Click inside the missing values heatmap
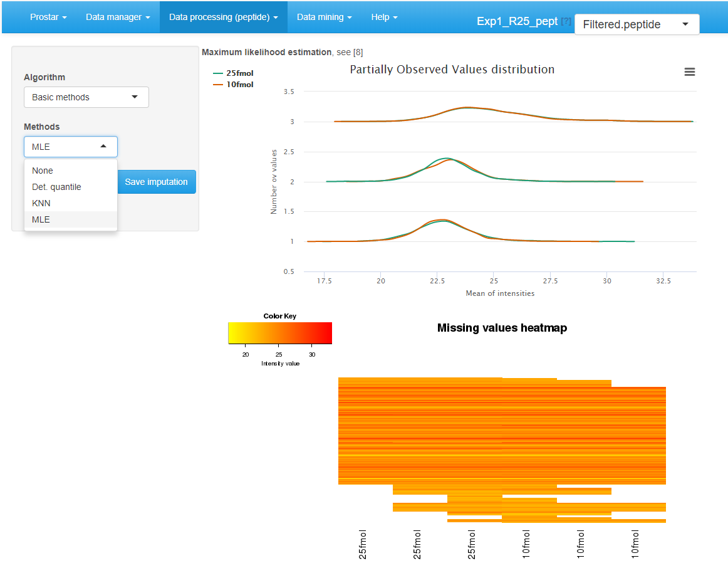728x568 pixels. click(x=501, y=433)
